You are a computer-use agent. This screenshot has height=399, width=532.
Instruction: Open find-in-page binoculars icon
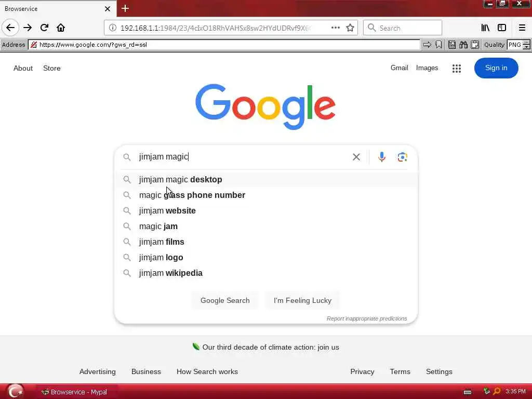click(x=463, y=45)
